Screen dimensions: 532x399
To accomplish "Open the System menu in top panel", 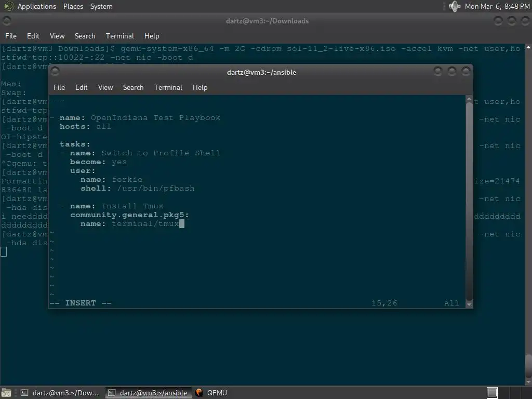I will click(x=101, y=6).
